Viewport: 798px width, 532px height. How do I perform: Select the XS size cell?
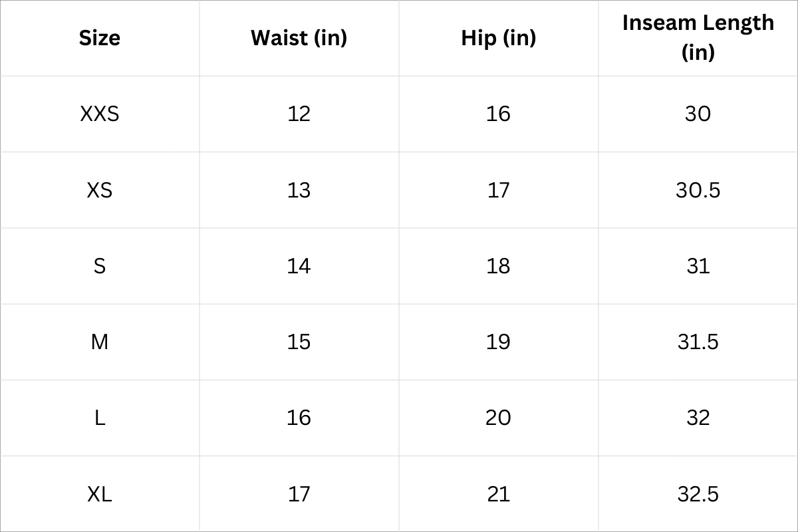point(100,190)
